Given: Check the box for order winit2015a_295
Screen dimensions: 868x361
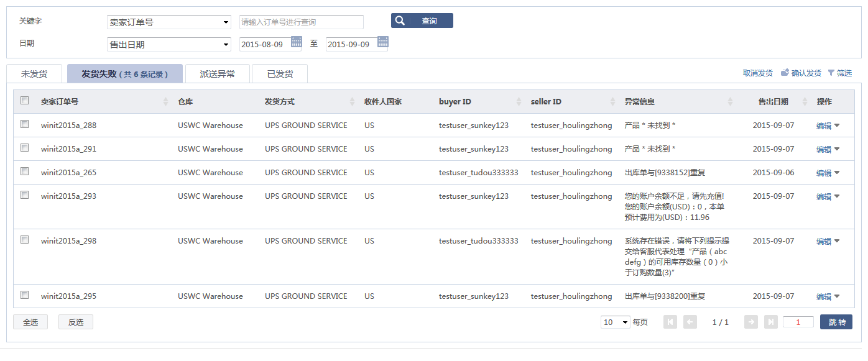Looking at the screenshot, I should (x=25, y=295).
